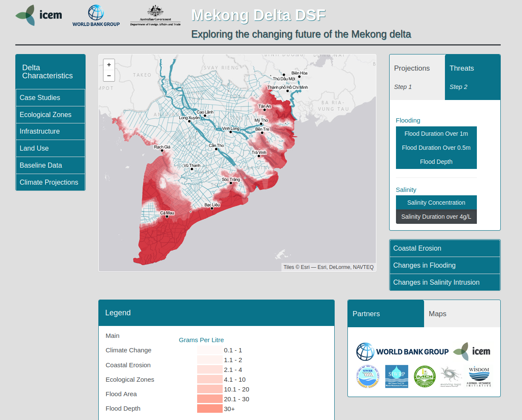Image resolution: width=522 pixels, height=420 pixels.
Task: Click the World Bank Group header logo
Action: (96, 16)
